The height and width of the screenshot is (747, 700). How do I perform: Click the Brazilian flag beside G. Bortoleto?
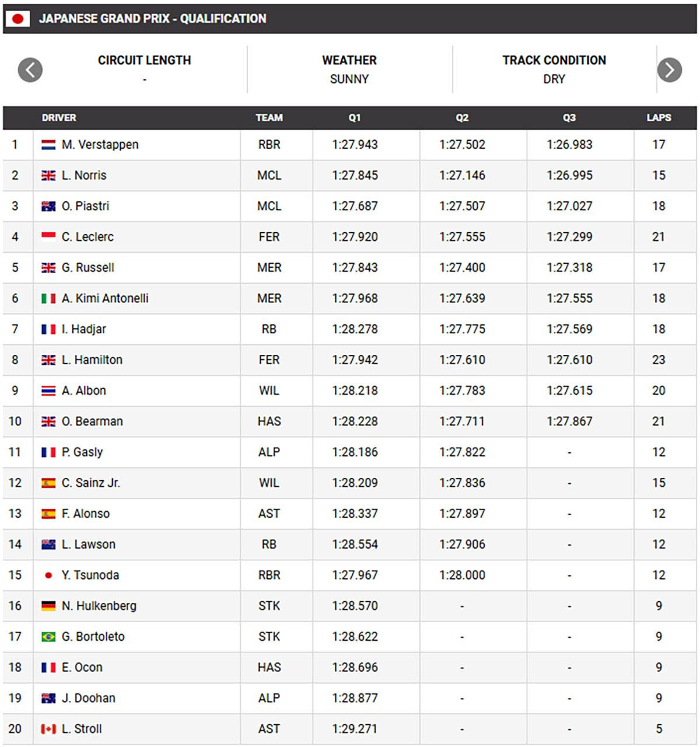(x=48, y=637)
